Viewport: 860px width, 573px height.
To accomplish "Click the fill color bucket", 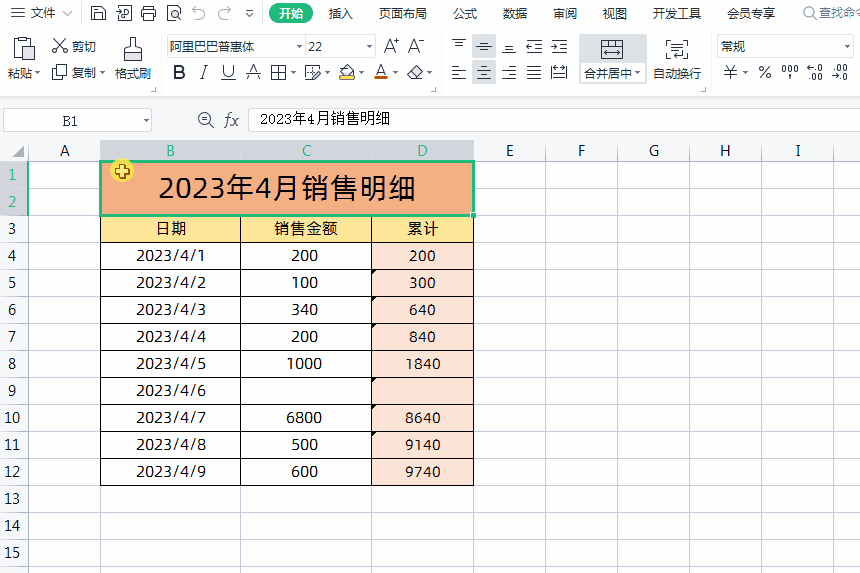I will tap(347, 72).
